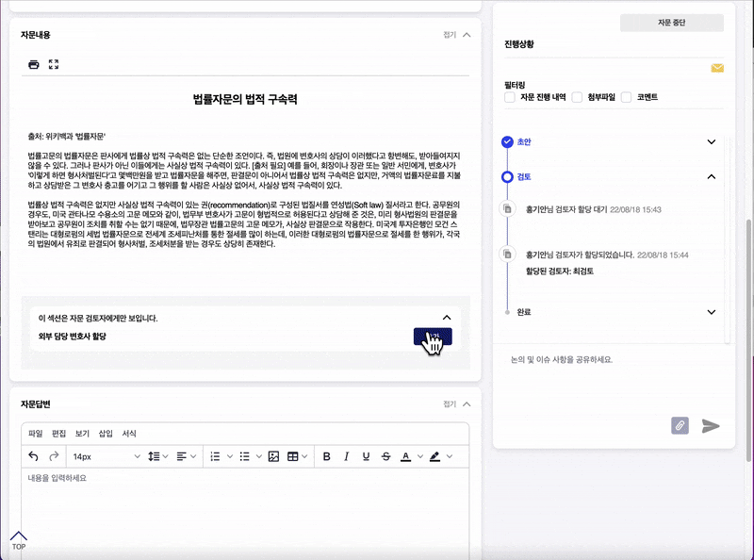
Task: Insert a table into the answer
Action: (x=292, y=456)
